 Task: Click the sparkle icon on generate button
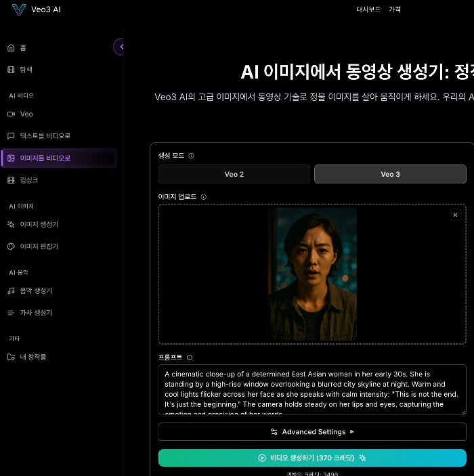coord(362,458)
